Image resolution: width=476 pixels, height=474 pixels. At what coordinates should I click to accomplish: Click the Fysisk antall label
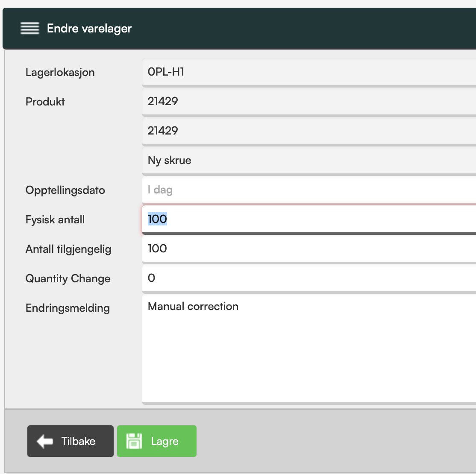pyautogui.click(x=55, y=220)
